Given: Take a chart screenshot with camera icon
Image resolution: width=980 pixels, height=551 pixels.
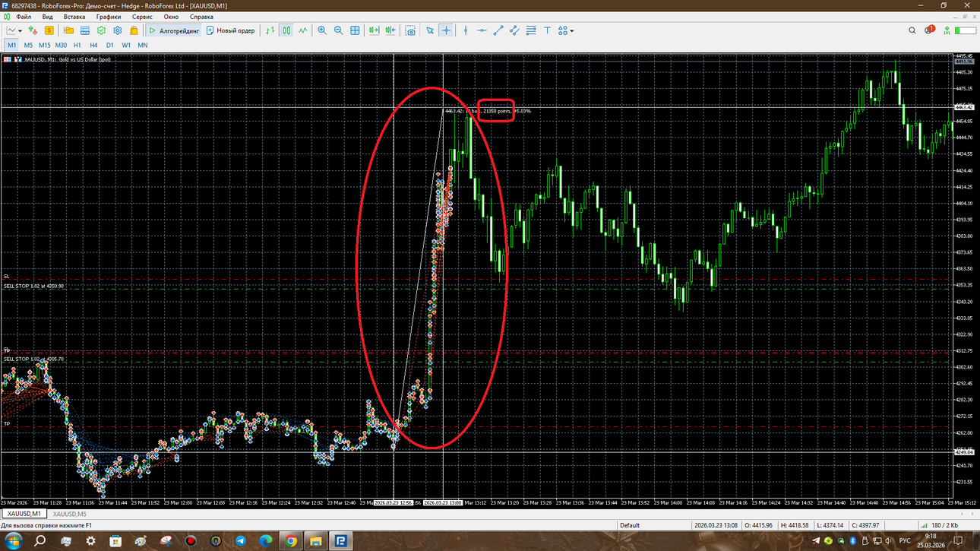Looking at the screenshot, I should (410, 30).
